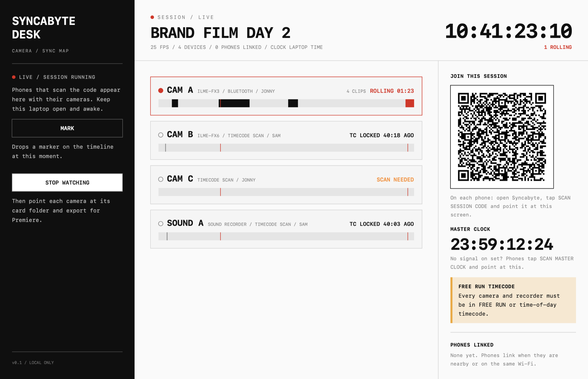Click the 4 CLIPS label on CAM A

(356, 91)
